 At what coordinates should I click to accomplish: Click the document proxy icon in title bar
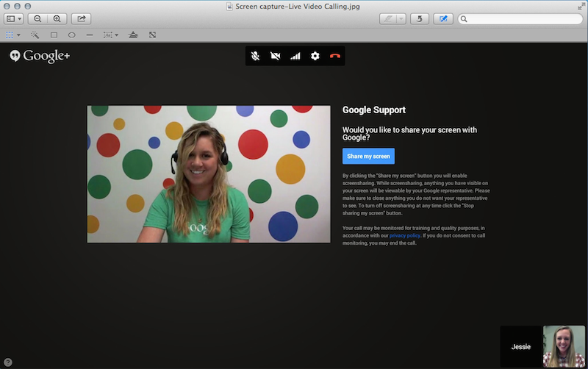[x=229, y=7]
